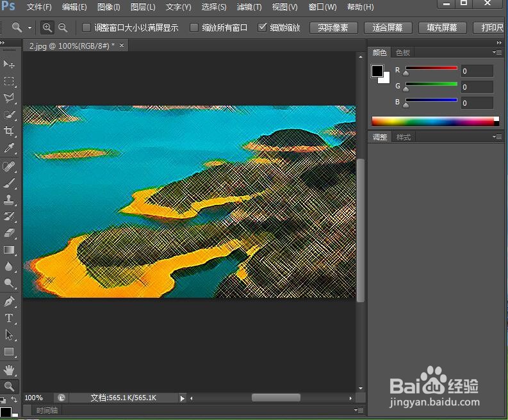
Task: Click the status bar share/preview icon
Action: click(61, 398)
